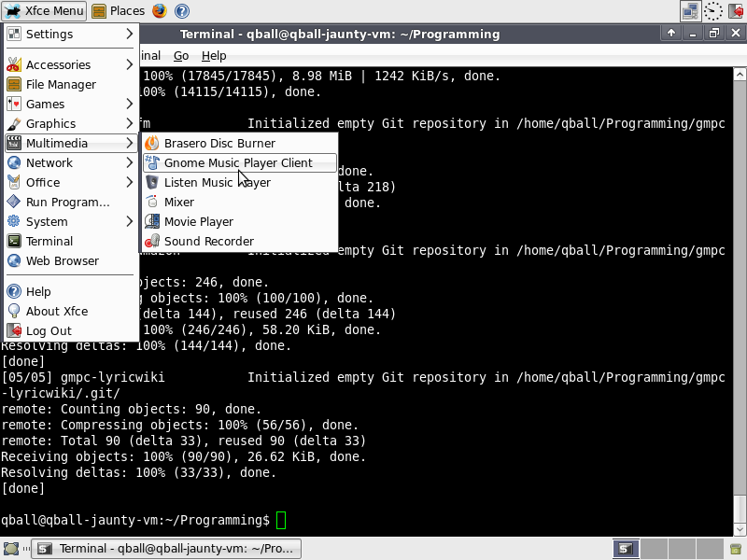Screen dimensions: 747x560
Task: Click the Sound Recorder microphone icon
Action: (x=152, y=241)
